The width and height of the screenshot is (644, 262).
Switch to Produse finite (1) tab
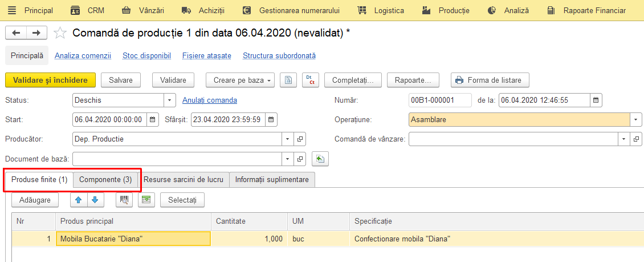pos(39,180)
